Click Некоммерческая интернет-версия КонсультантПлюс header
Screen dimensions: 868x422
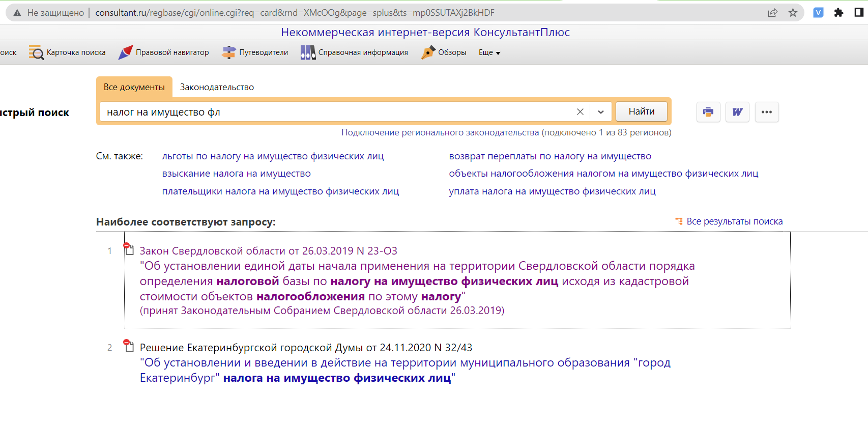click(425, 33)
